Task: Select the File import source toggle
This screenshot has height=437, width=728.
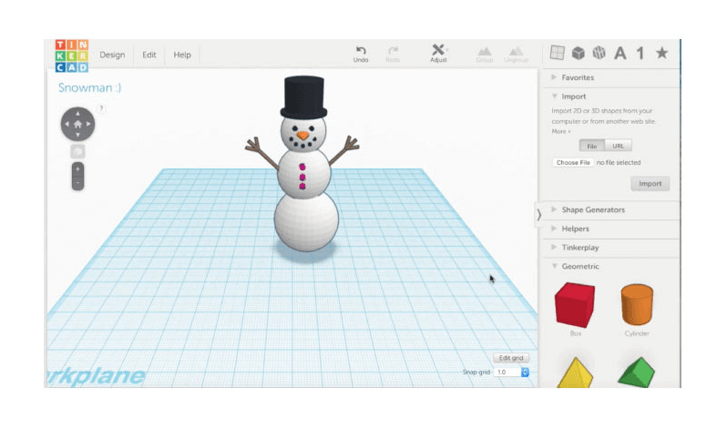Action: click(x=592, y=145)
